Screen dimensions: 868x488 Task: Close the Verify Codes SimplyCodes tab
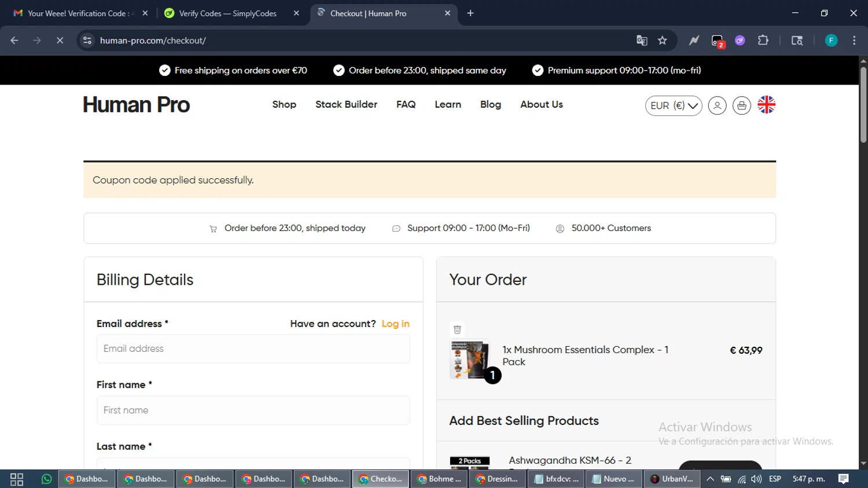click(x=296, y=13)
